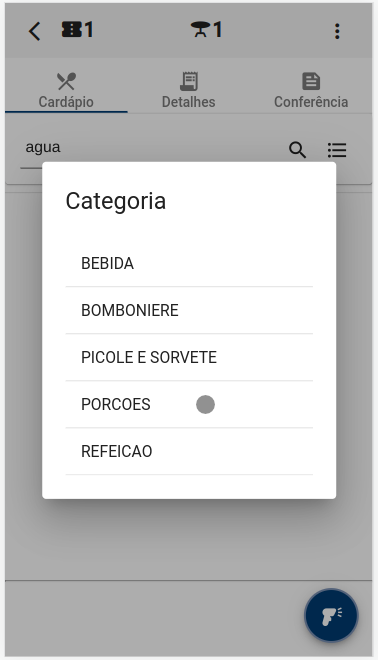378x660 pixels.
Task: Choose the BEBIDA category
Action: point(189,263)
